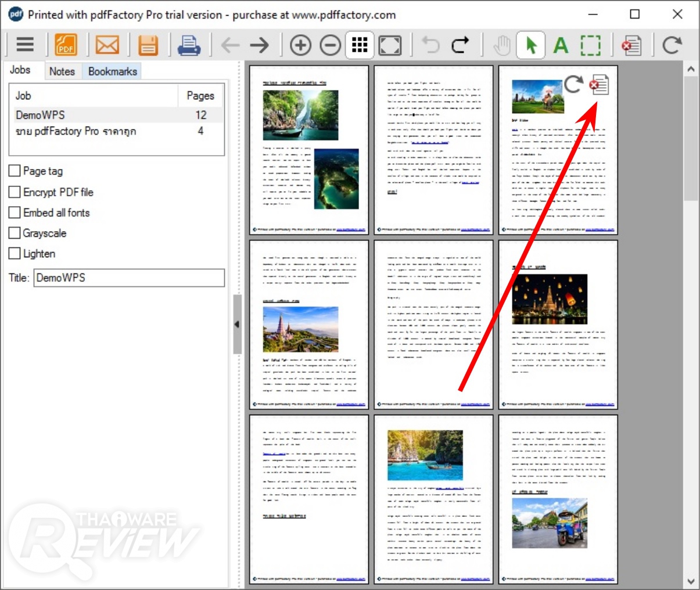Zoom in with the plus magnifier icon
Viewport: 700px width, 590px height.
point(300,45)
